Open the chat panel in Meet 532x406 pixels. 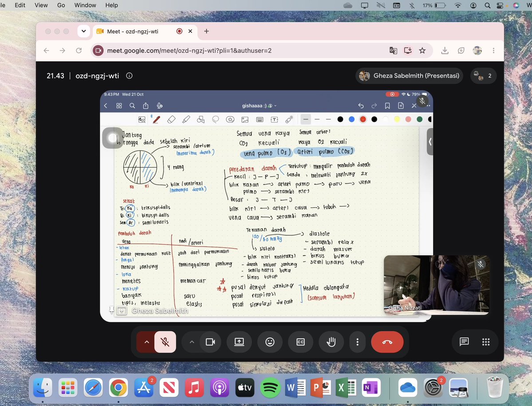[464, 342]
